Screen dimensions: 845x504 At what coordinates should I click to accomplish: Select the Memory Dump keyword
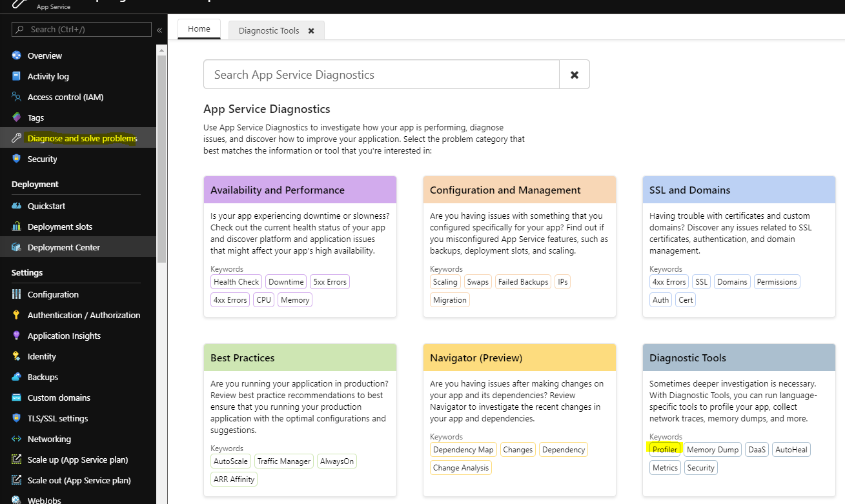(x=713, y=450)
